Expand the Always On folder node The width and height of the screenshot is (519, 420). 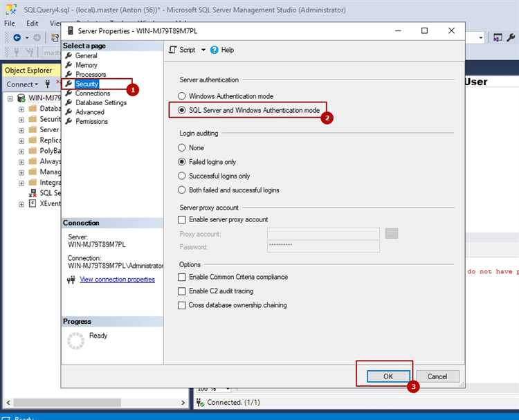click(21, 162)
